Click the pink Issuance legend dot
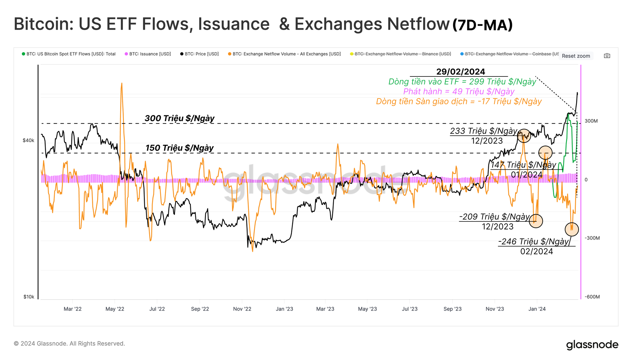This screenshot has height=364, width=632. click(x=126, y=54)
